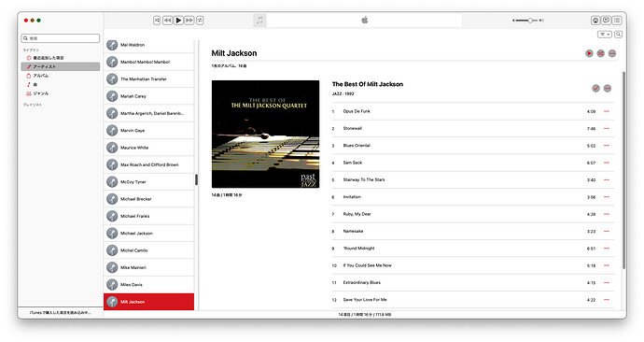The image size is (644, 342).
Task: Open the filter dropdown below the toolbar
Action: (605, 35)
